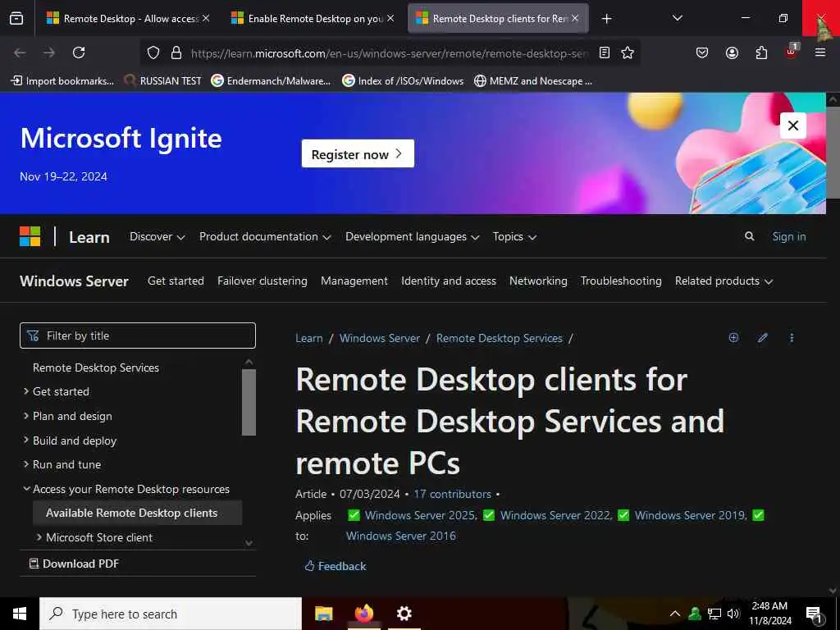The height and width of the screenshot is (630, 840).
Task: Open Troubleshooting nav item
Action: coord(621,281)
